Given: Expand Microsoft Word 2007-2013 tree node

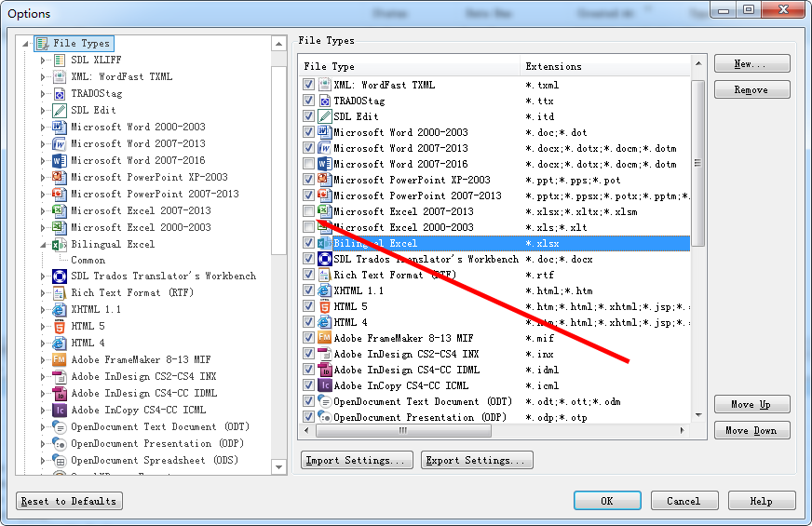Looking at the screenshot, I should coord(43,144).
